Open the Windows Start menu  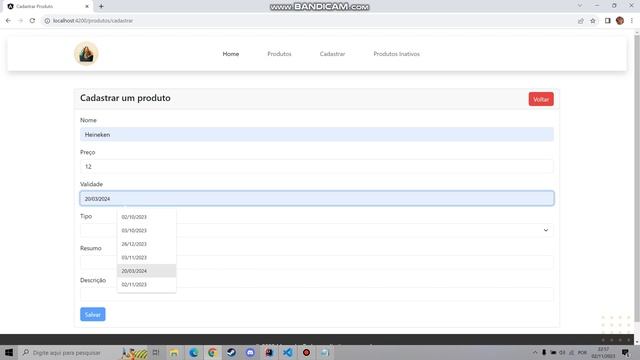pos(9,353)
